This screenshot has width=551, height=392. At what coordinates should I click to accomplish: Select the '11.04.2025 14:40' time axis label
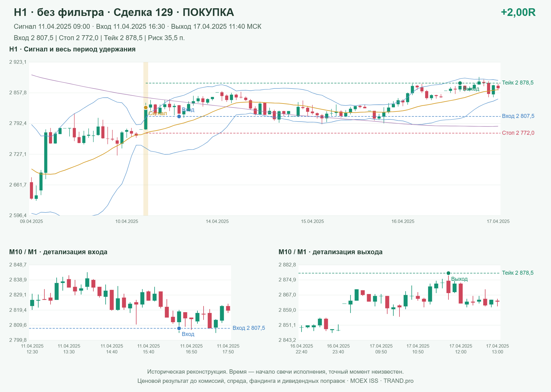pyautogui.click(x=112, y=349)
